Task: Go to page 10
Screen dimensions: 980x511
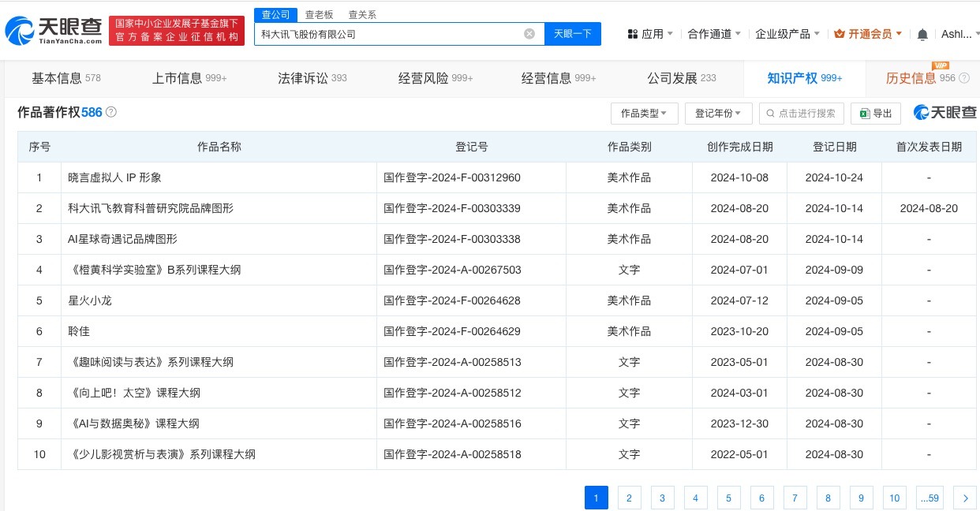Action: 894,498
